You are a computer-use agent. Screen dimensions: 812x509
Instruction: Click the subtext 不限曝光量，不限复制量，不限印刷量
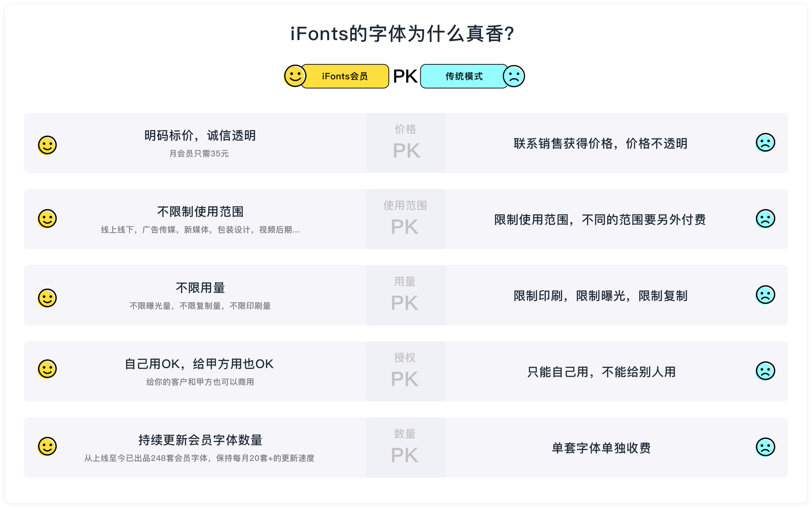pos(200,306)
